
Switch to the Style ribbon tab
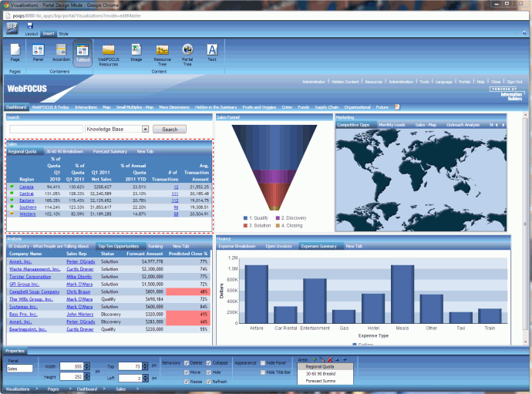click(x=63, y=34)
